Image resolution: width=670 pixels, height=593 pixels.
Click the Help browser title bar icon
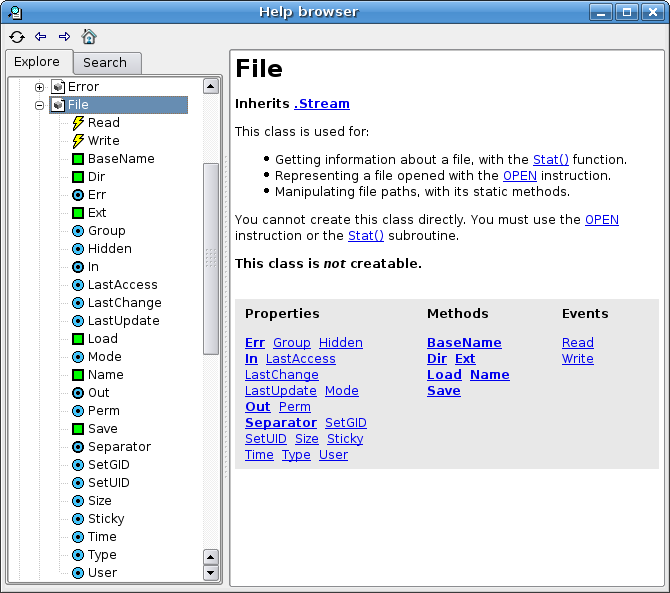(x=15, y=12)
